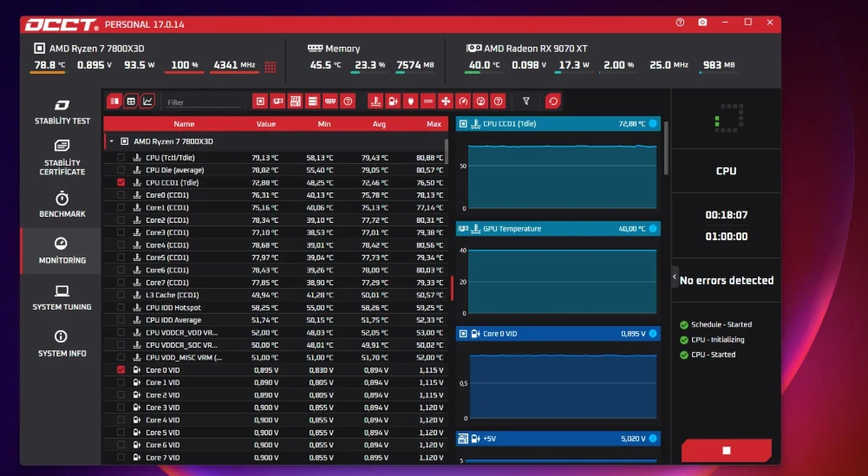
Task: Toggle the storage sensor filter icon
Action: point(313,101)
